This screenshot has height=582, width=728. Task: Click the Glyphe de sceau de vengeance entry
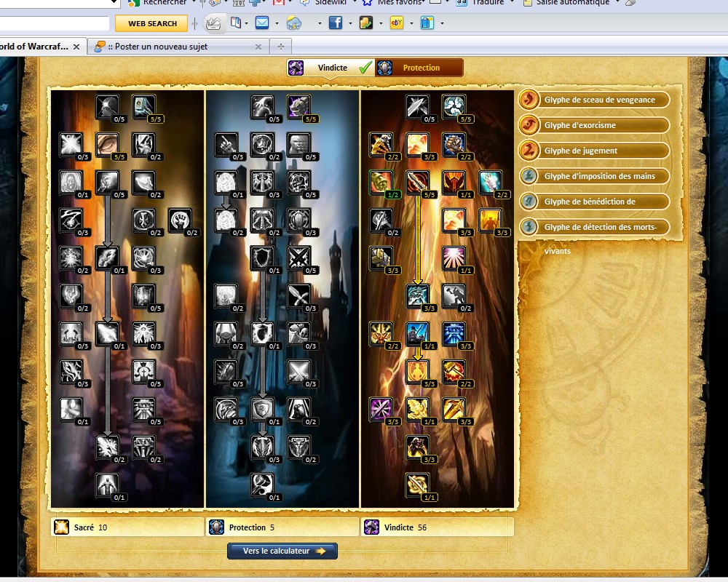(x=594, y=100)
